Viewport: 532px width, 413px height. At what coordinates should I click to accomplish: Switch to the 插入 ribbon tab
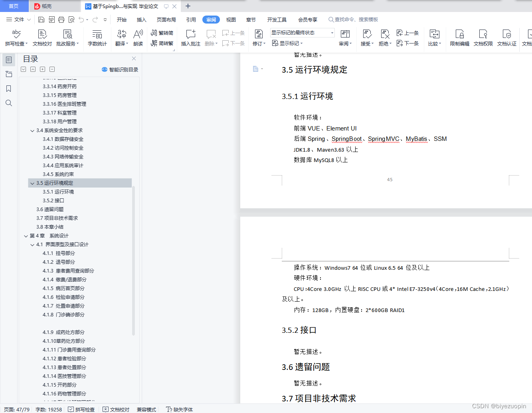(x=142, y=20)
